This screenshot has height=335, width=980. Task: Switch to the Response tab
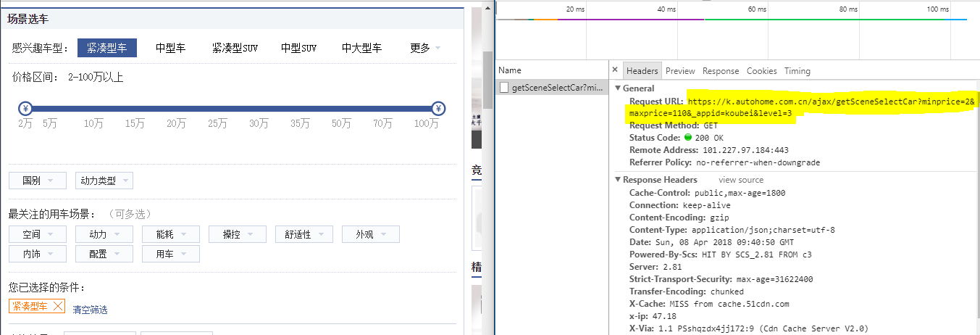pos(721,71)
